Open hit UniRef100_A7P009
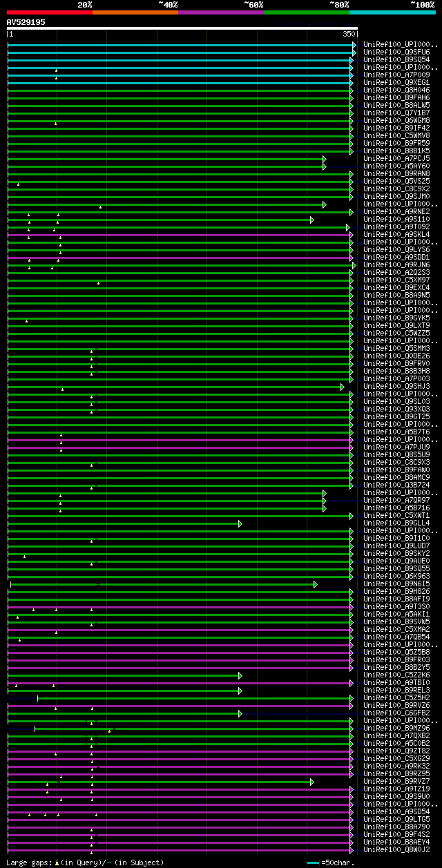Image resolution: width=442 pixels, height=868 pixels. pos(396,75)
